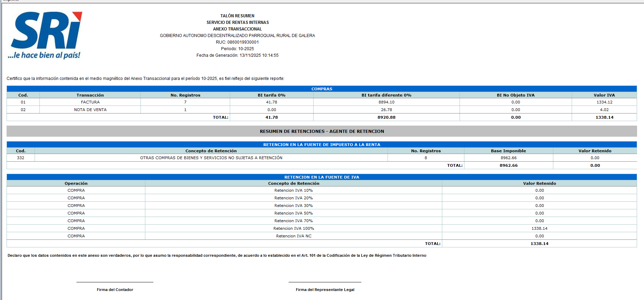Click the Retencion en la Fuente de IVA header
Image resolution: width=644 pixels, height=300 pixels.
321,177
